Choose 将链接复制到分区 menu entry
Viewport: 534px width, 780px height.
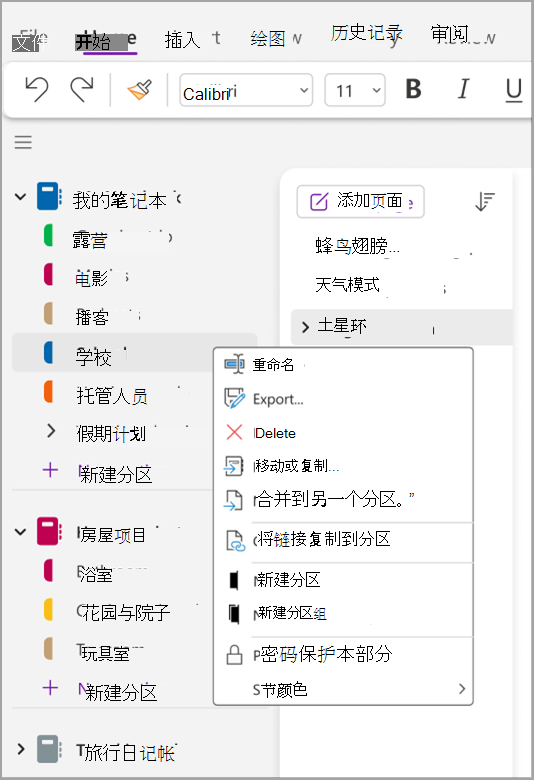tap(322, 539)
